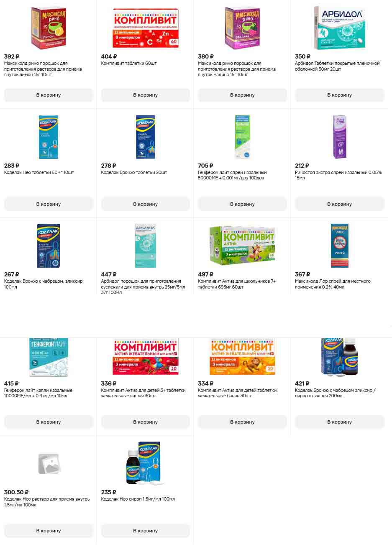Open the Арбидол tablets product image

coord(339,28)
